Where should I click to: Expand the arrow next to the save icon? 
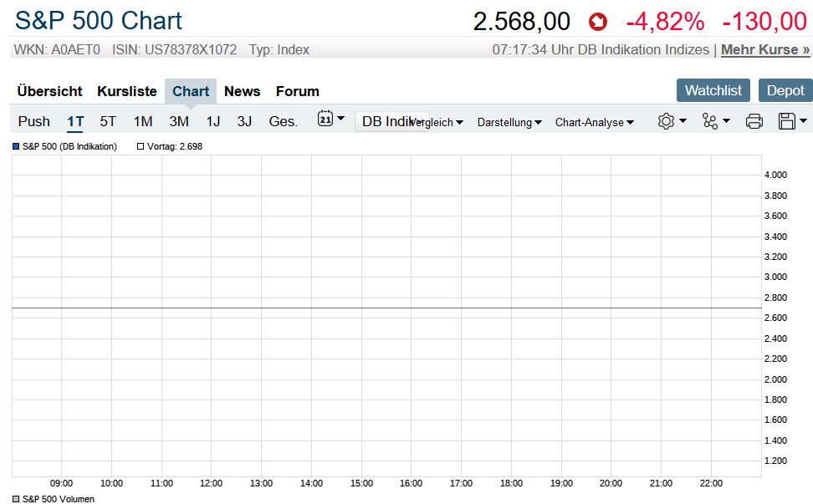coord(803,120)
